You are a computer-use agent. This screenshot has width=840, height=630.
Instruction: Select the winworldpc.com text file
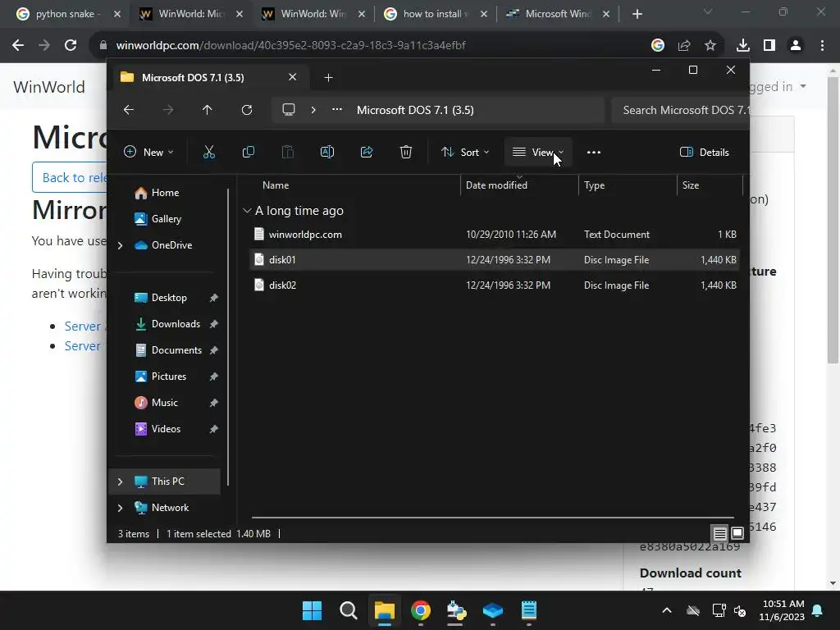click(494, 235)
